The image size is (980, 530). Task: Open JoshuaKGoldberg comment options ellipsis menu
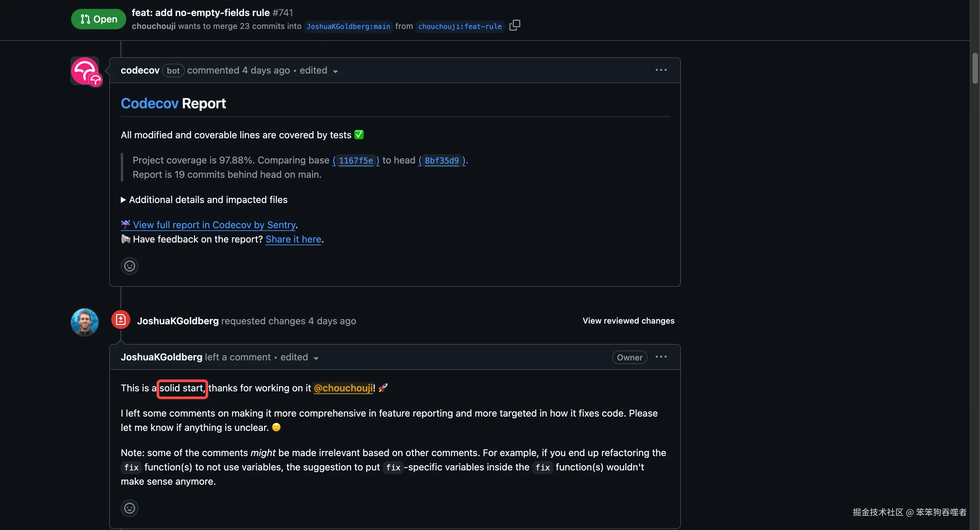(661, 357)
